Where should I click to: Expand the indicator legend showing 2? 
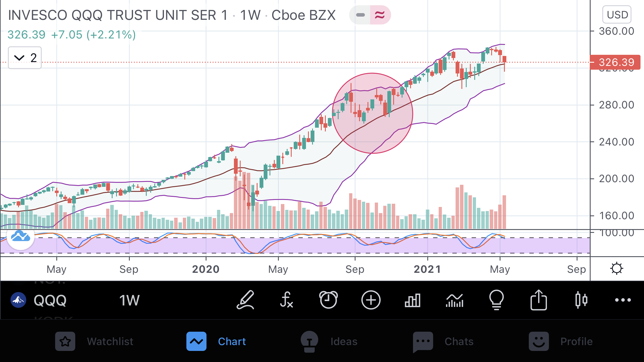pyautogui.click(x=25, y=58)
